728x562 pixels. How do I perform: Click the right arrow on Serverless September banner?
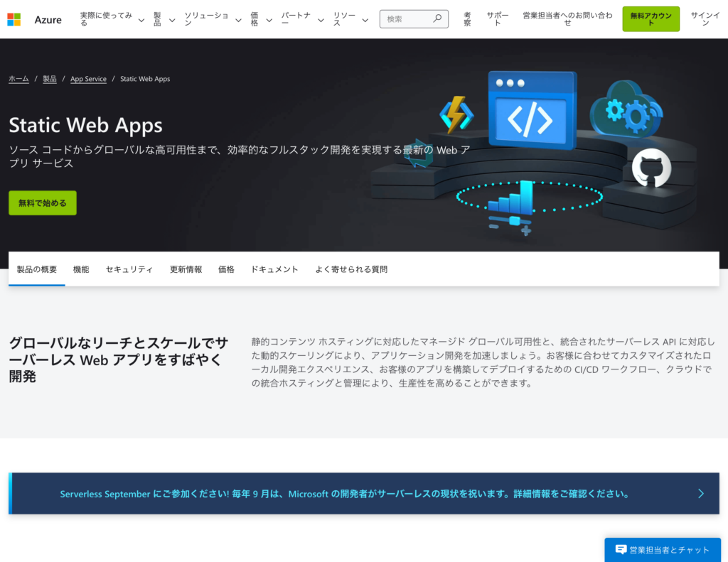[x=700, y=493]
